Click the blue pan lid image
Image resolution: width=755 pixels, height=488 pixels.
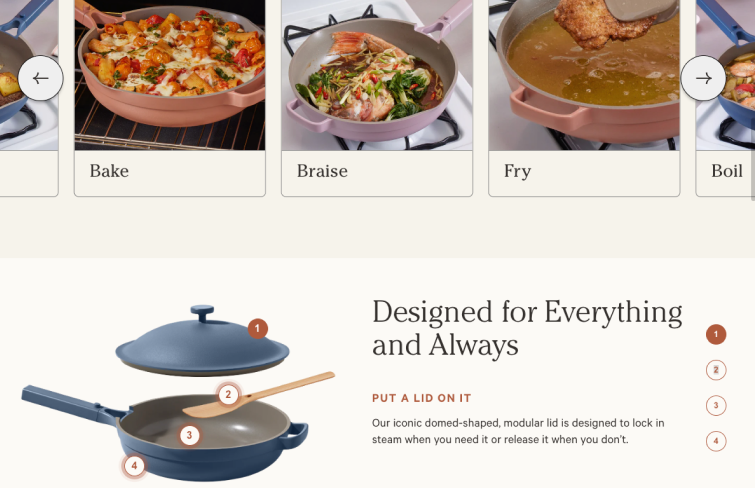[x=202, y=341]
